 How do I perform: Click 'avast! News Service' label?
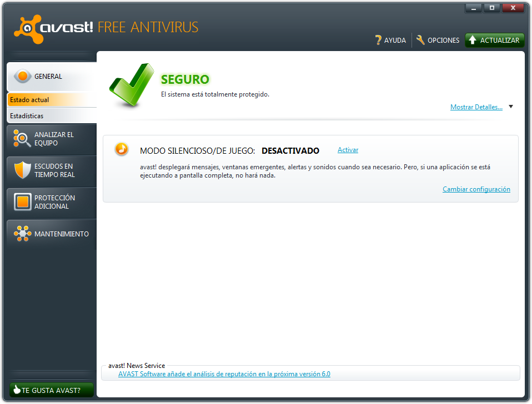137,366
